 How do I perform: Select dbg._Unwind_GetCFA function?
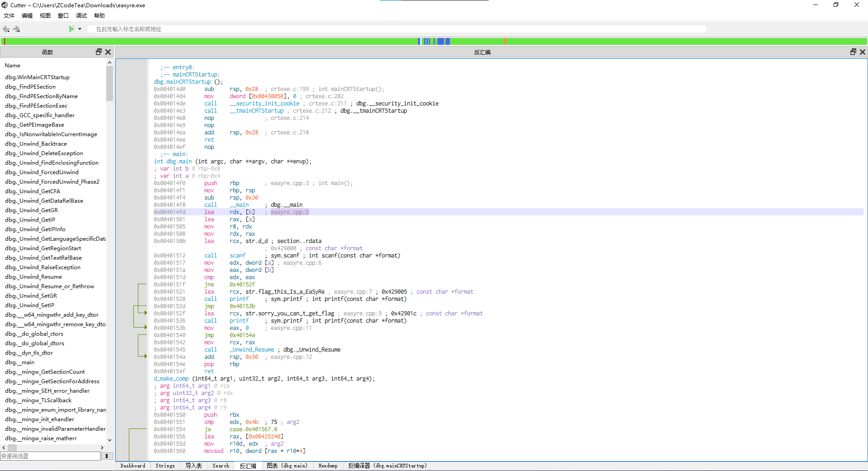[33, 191]
